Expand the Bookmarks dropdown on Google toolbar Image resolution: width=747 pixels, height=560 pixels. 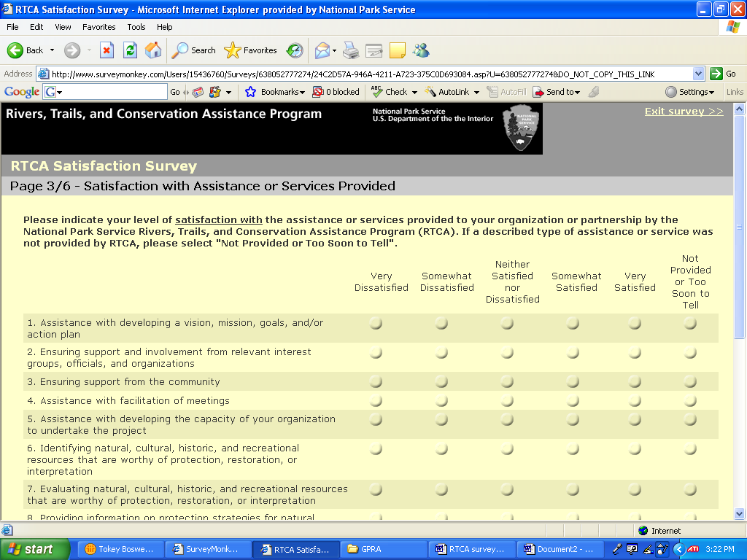tap(302, 93)
